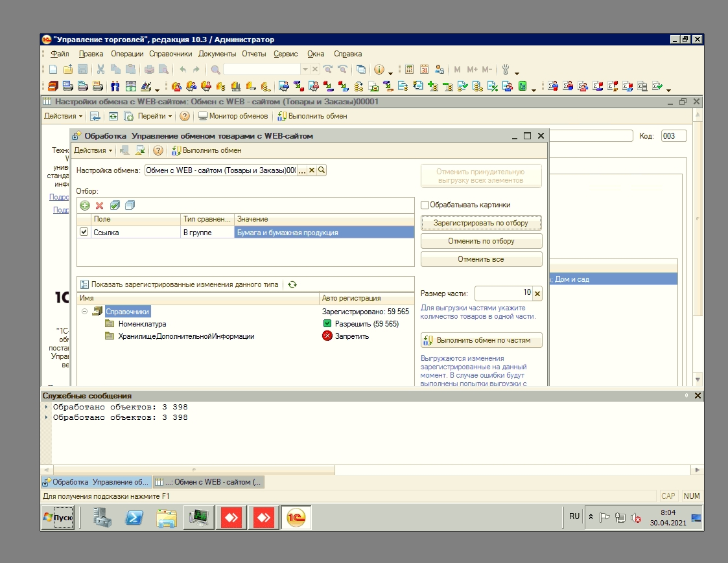Open the Сервис menu
The height and width of the screenshot is (563, 728).
pos(285,54)
